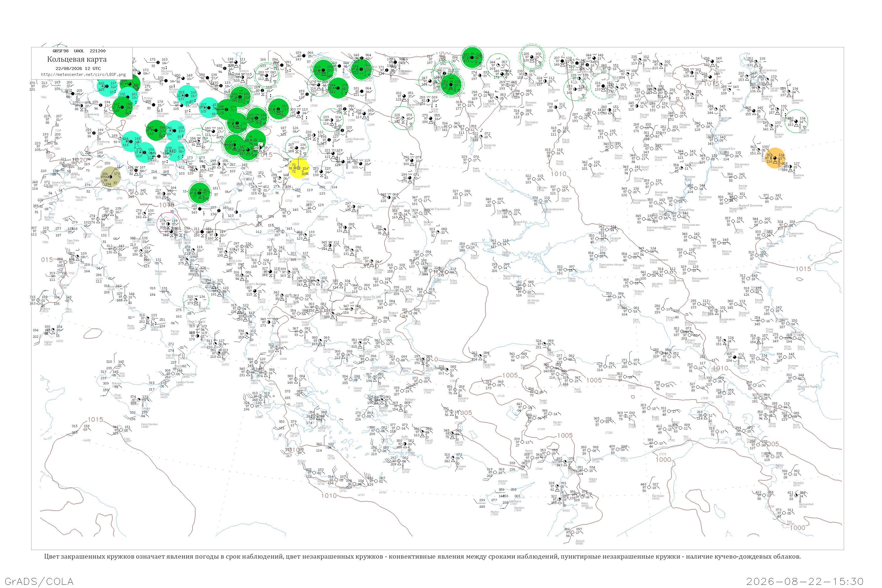882x588 pixels.
Task: Click the orange filled station circle
Action: tap(775, 158)
